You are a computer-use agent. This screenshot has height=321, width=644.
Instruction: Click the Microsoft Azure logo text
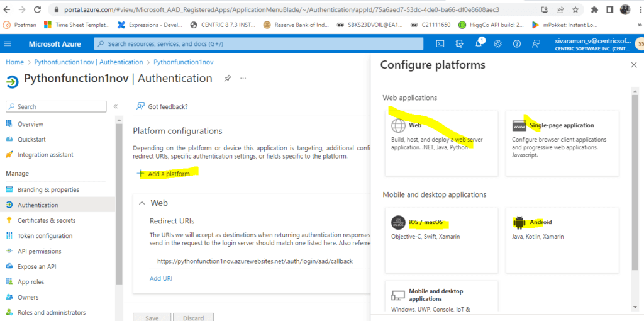click(55, 44)
